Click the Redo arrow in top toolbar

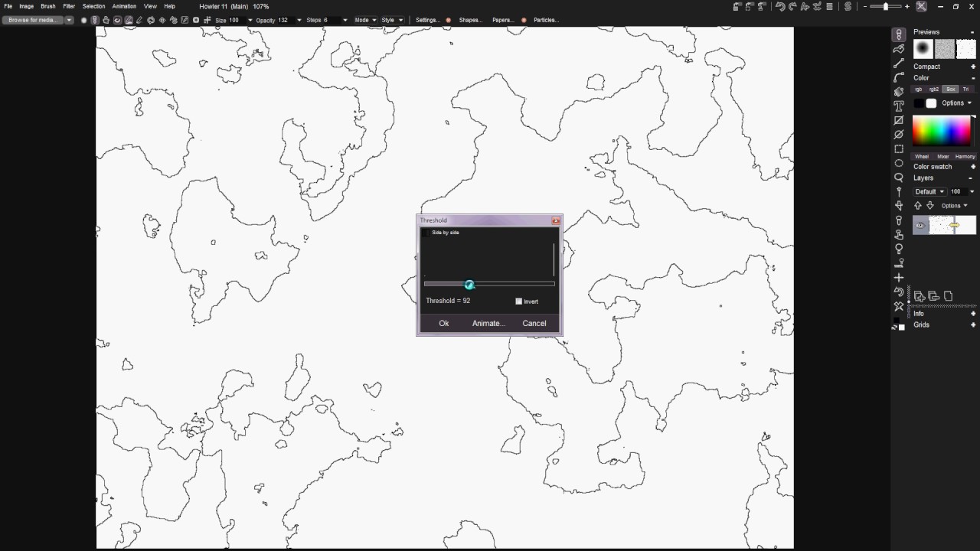click(x=792, y=6)
